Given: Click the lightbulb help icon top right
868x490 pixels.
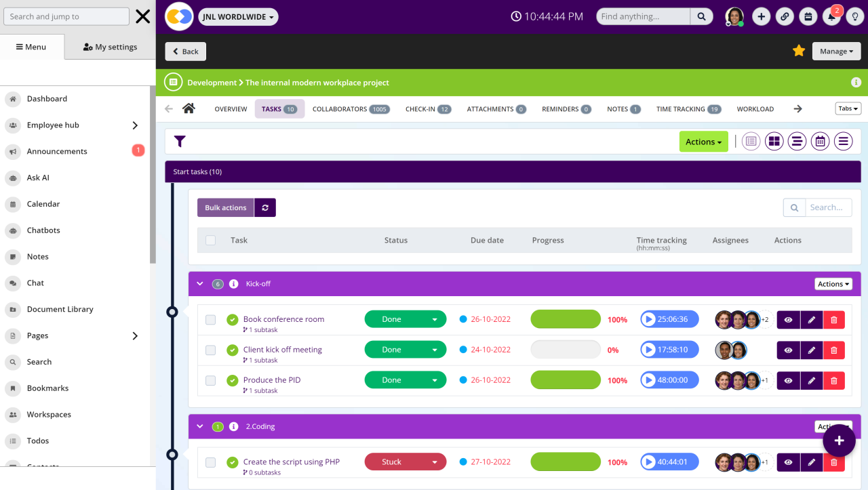Looking at the screenshot, I should pos(855,16).
